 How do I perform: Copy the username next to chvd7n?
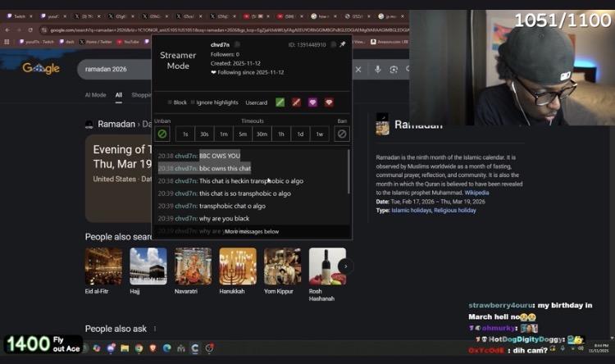pos(237,44)
